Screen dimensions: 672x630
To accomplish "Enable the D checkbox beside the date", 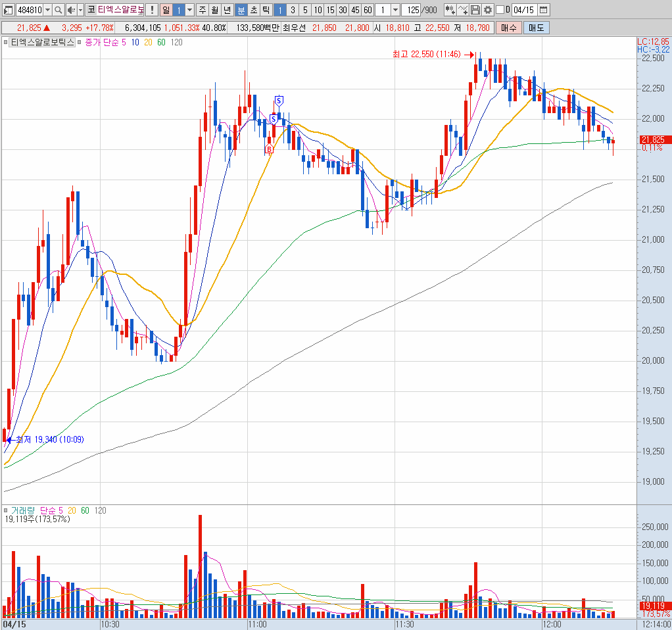I will click(500, 10).
